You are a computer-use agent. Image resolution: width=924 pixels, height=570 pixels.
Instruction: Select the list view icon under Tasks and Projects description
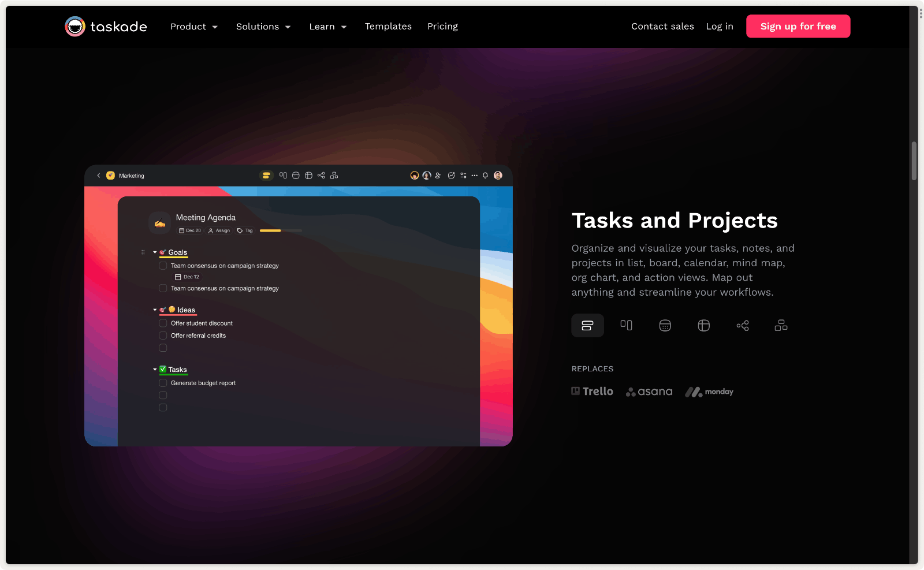pos(587,326)
